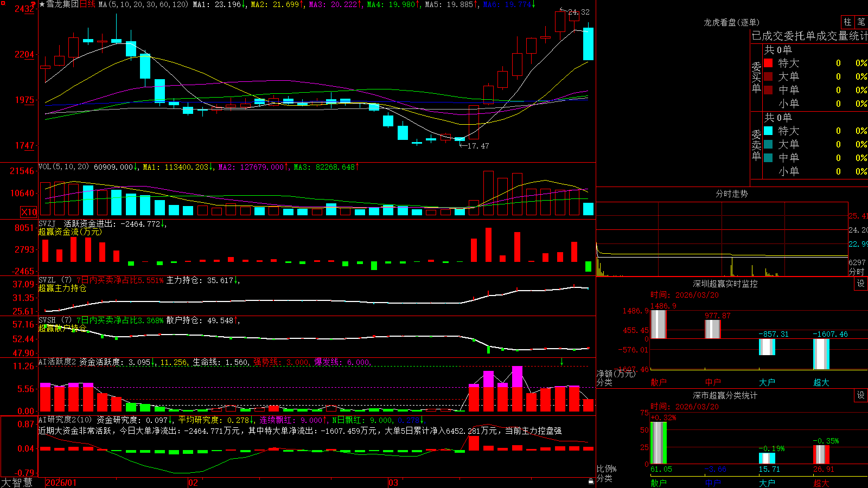Select the 深市超赢分类统计 panel title
868x488 pixels.
point(725,395)
